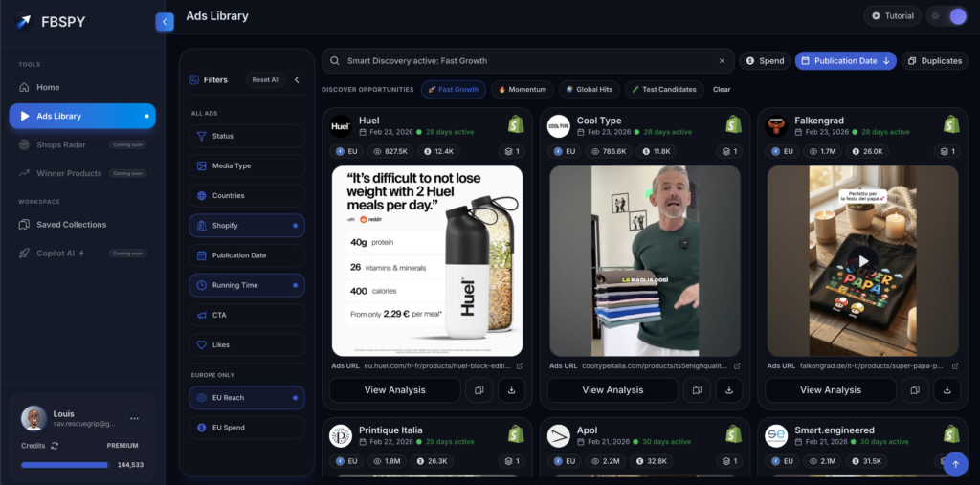
Task: Open external link for Cool Type ads URL
Action: point(737,366)
